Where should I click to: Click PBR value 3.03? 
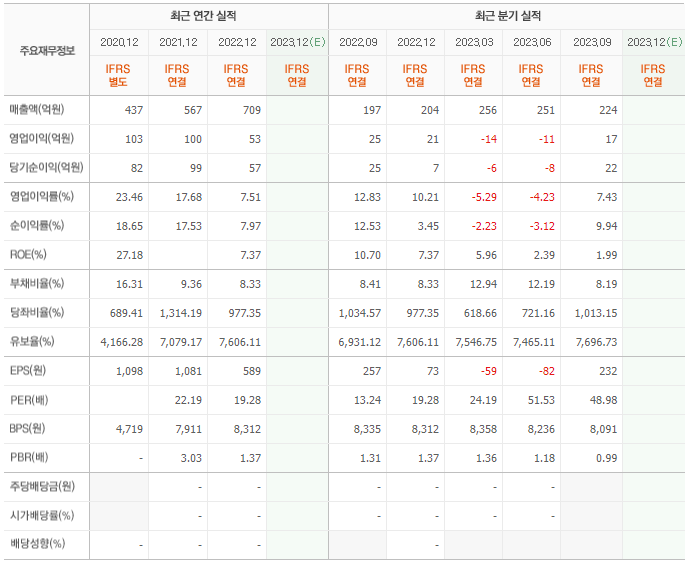tap(191, 458)
